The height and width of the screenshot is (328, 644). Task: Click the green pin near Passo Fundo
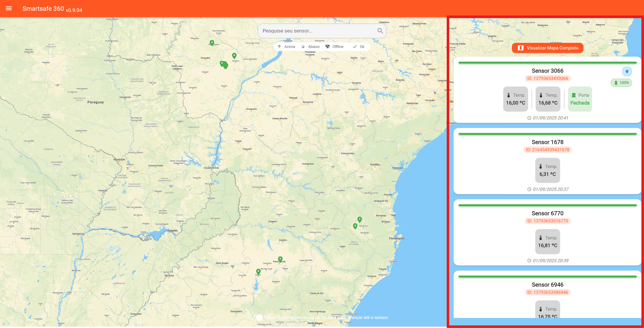(x=280, y=259)
